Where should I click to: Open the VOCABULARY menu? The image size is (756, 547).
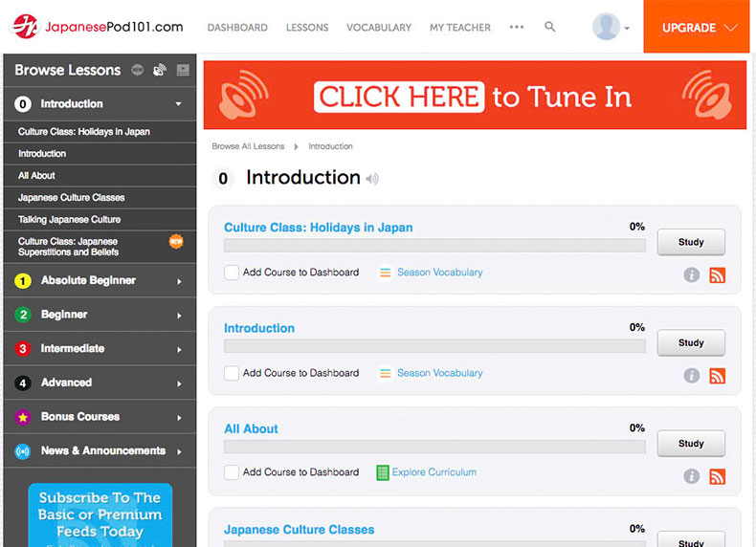[x=379, y=28]
